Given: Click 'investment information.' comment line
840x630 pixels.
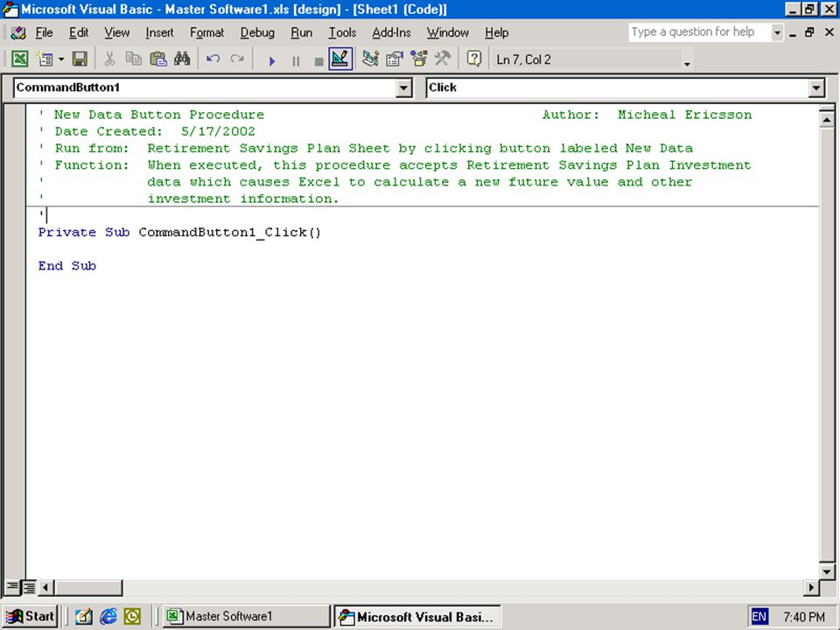Looking at the screenshot, I should click(243, 199).
